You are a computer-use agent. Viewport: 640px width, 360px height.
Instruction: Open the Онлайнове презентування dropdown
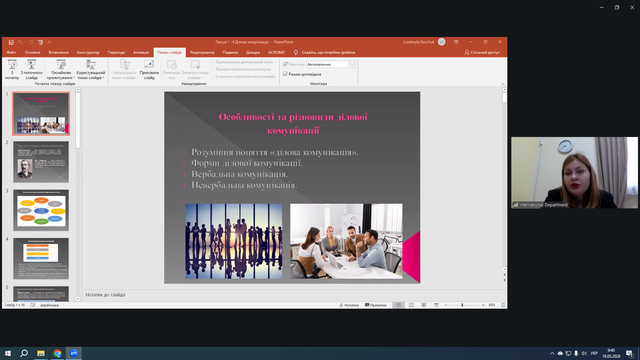(61, 69)
